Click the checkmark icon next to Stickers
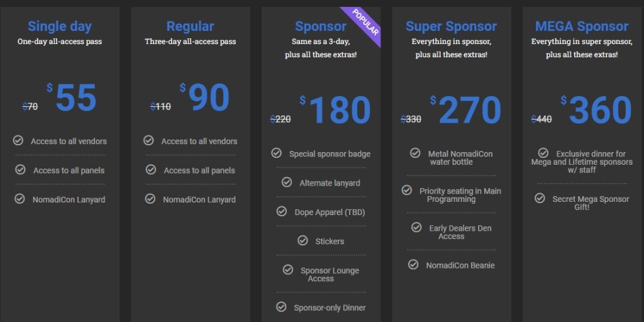Viewport: 644px width, 322px height. tap(303, 240)
